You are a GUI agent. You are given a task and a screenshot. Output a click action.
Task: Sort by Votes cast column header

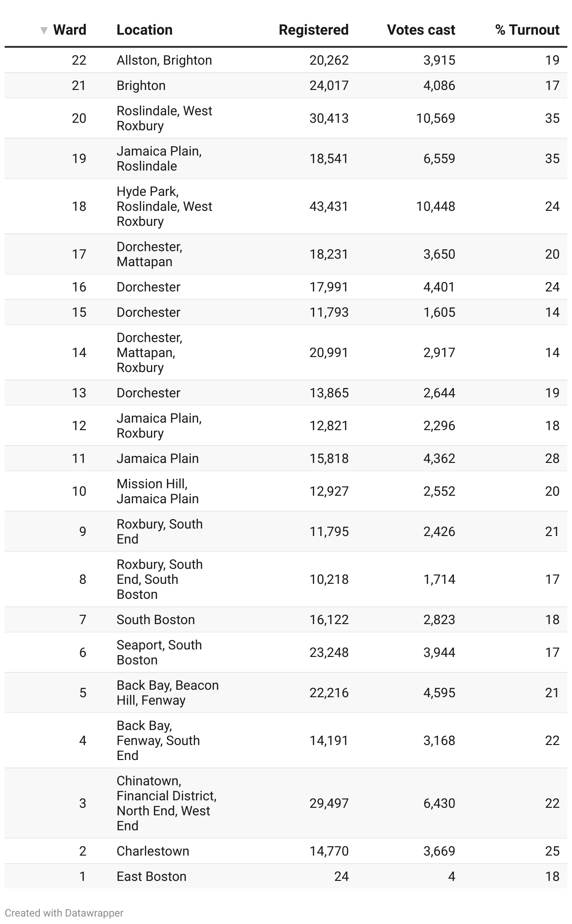421,30
